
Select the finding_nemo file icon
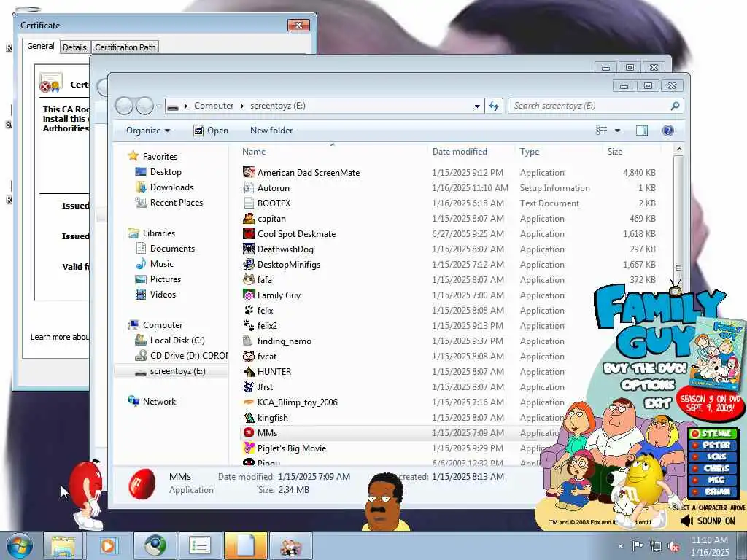pyautogui.click(x=248, y=341)
